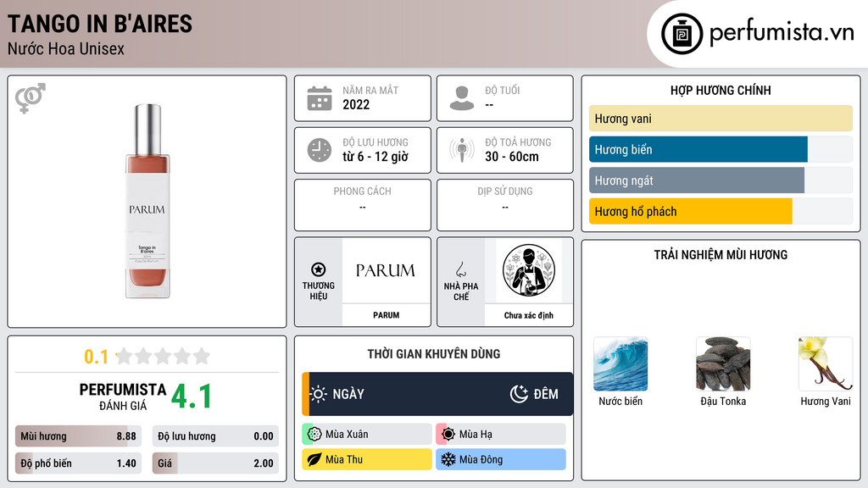The image size is (868, 488).
Task: Click the Độ phổ biến 1.40 score bar
Action: [x=79, y=463]
